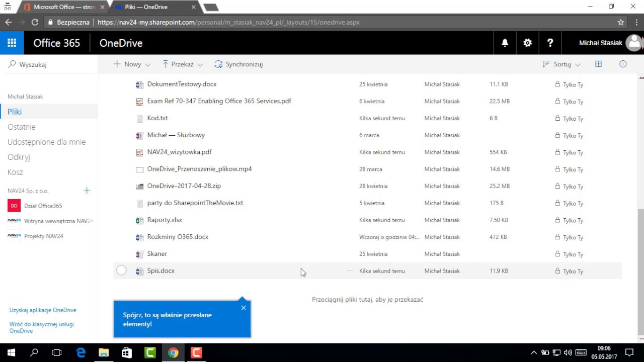Bookmark this page with the star
Viewport: 644px width, 362px height.
621,22
